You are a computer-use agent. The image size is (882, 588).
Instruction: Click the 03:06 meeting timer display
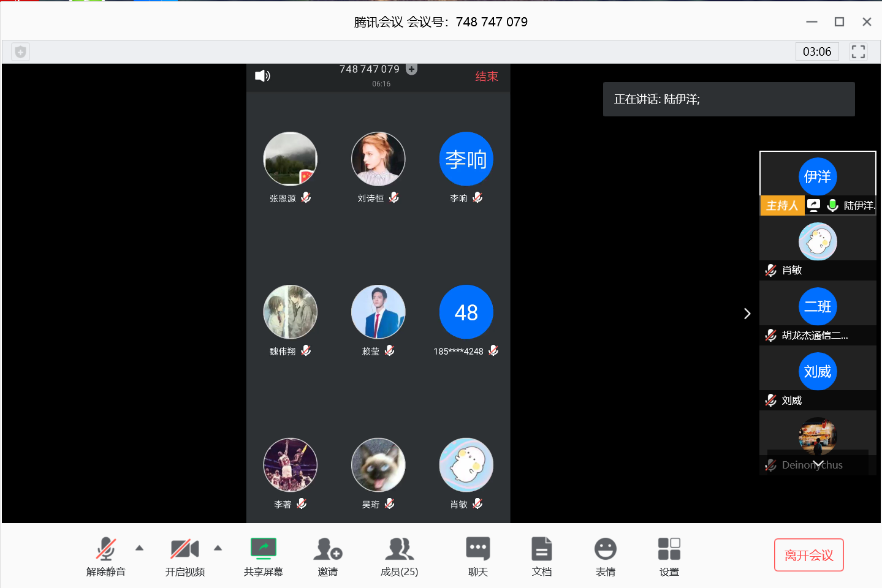pyautogui.click(x=816, y=52)
